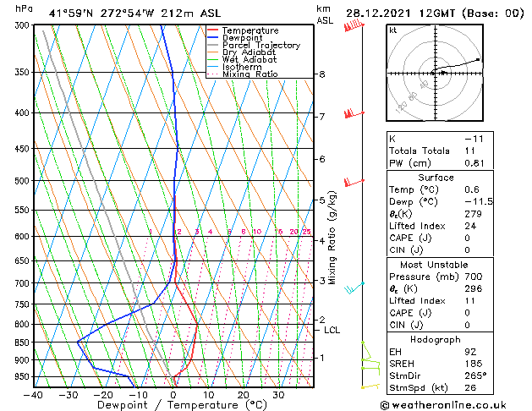Click the blue Dewpoint line sample in legend
Viewport: 532px width, 411px height.
(x=212, y=37)
